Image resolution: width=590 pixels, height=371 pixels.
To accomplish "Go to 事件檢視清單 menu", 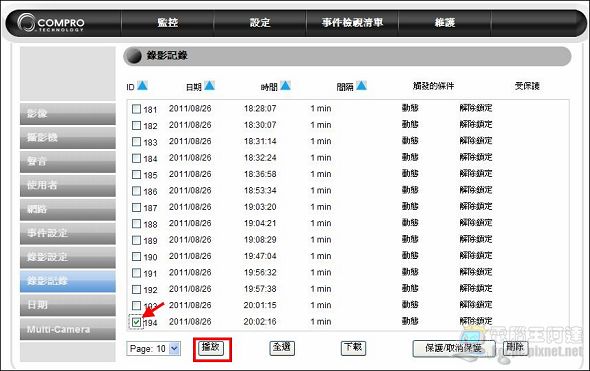I will (352, 23).
